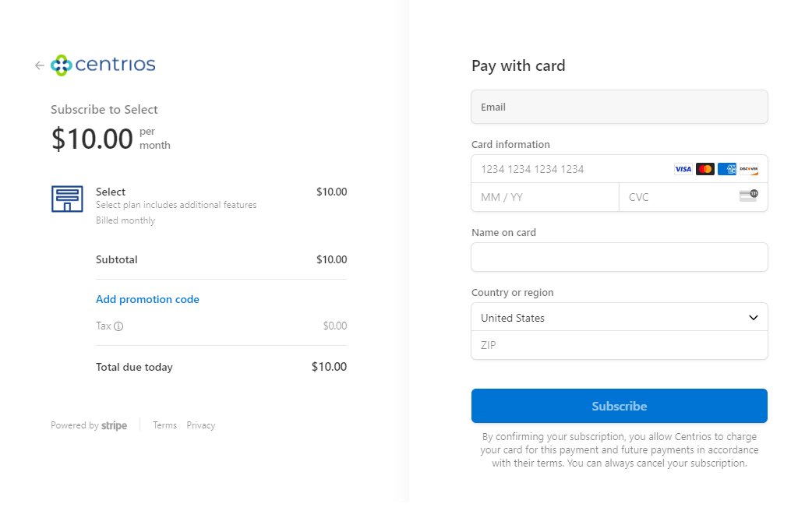Click the Tax info circle icon
805x532 pixels.
[118, 326]
